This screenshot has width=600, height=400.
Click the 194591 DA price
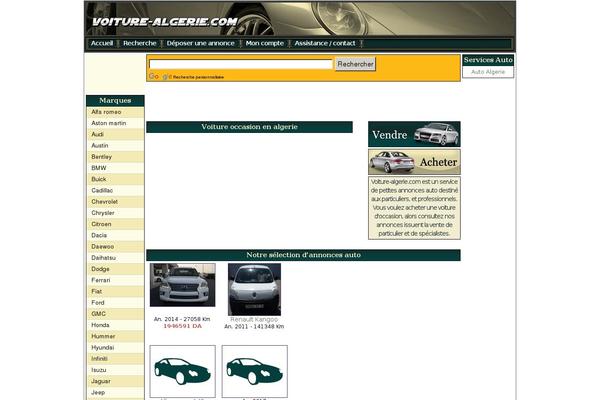coord(183,326)
